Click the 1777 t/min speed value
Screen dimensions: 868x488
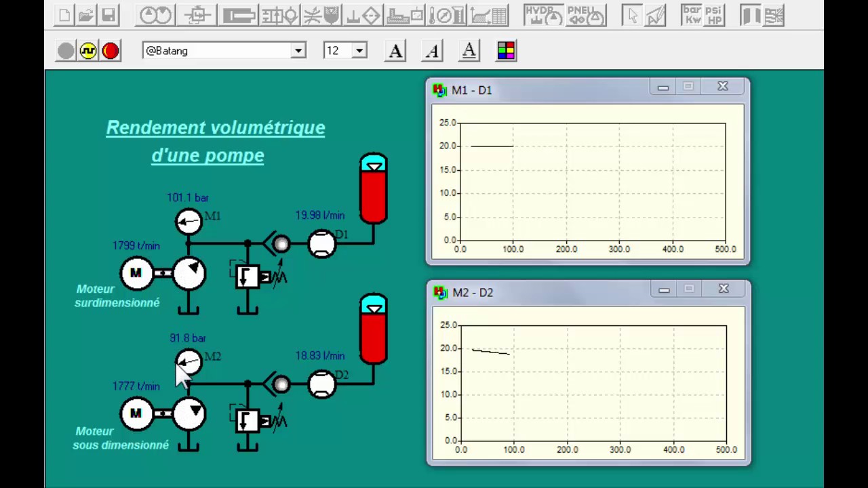[136, 386]
